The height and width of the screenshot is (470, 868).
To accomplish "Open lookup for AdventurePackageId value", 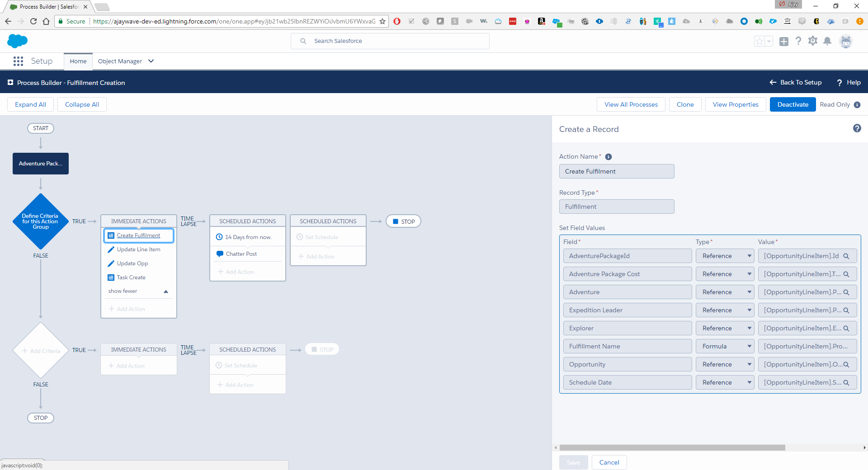I will coord(846,256).
